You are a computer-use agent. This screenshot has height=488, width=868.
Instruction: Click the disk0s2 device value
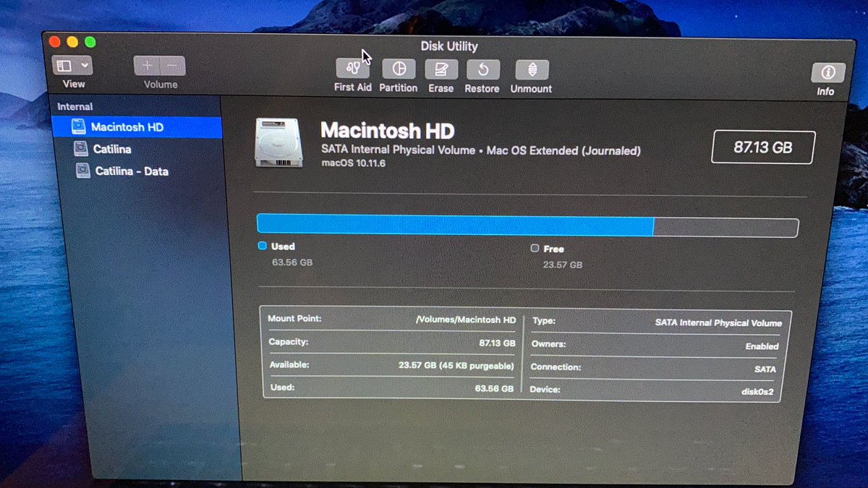click(757, 392)
